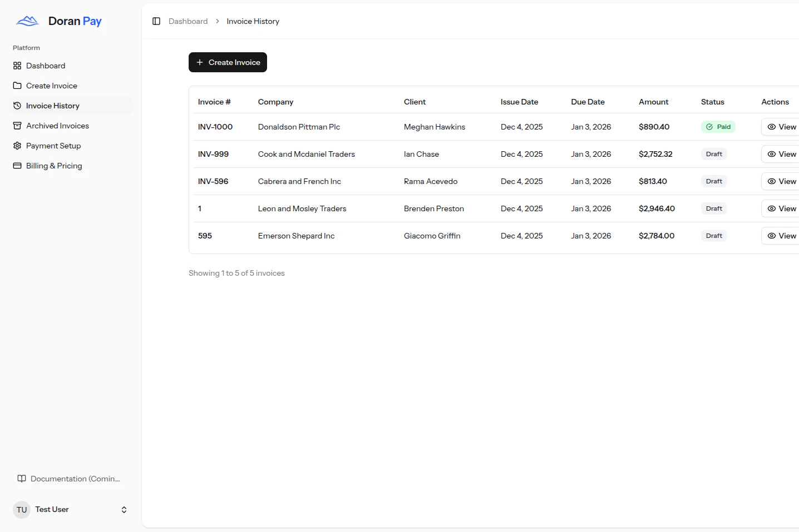
Task: Select the Invoice History breadcrumb item
Action: pos(253,21)
